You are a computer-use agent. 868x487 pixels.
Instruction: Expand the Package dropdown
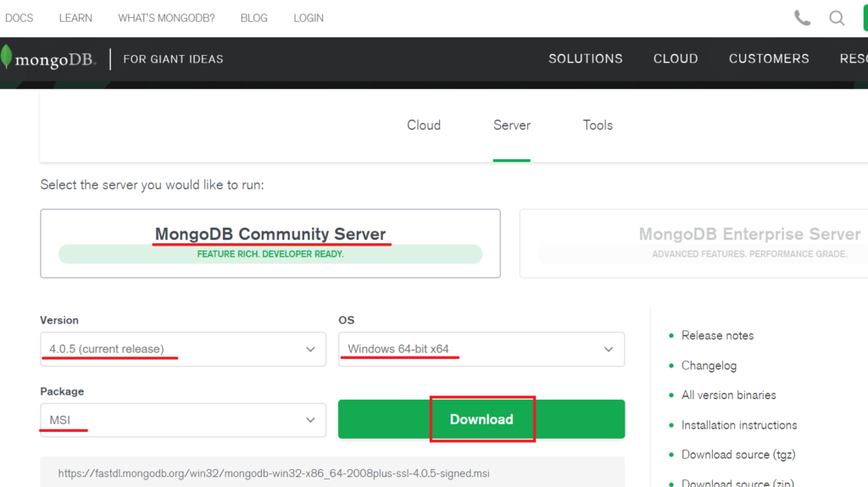click(x=182, y=420)
